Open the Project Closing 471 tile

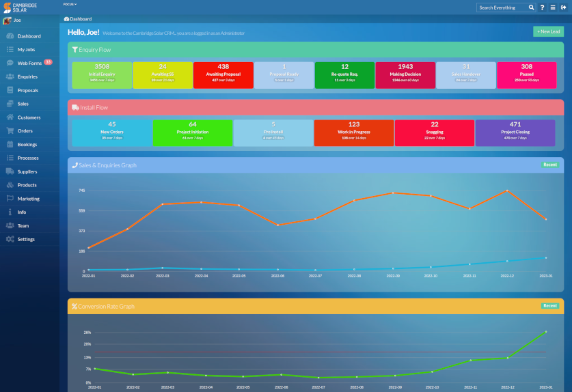pyautogui.click(x=515, y=133)
